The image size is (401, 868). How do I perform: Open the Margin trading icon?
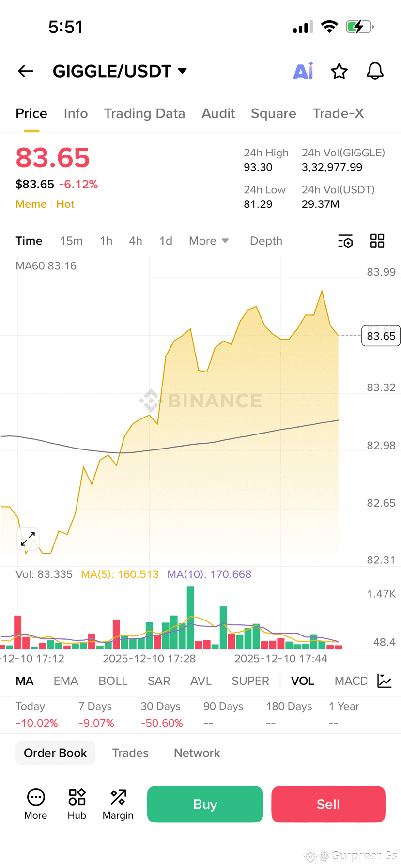(118, 804)
